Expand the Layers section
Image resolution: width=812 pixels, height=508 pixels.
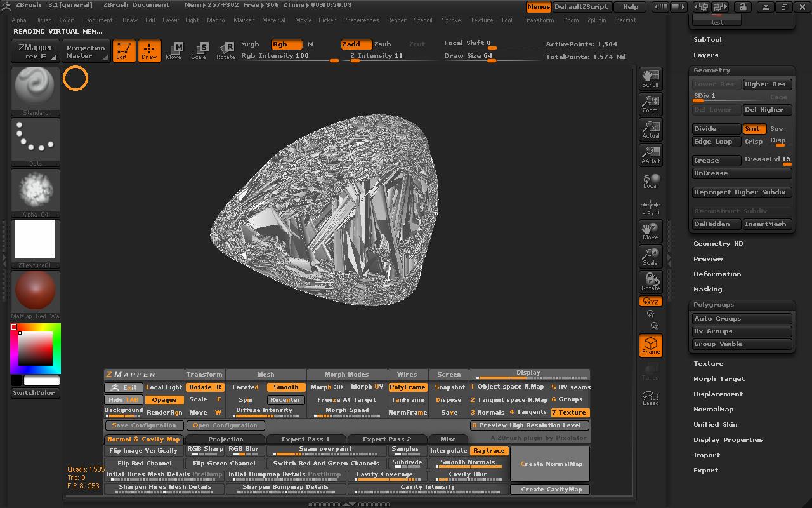point(705,55)
